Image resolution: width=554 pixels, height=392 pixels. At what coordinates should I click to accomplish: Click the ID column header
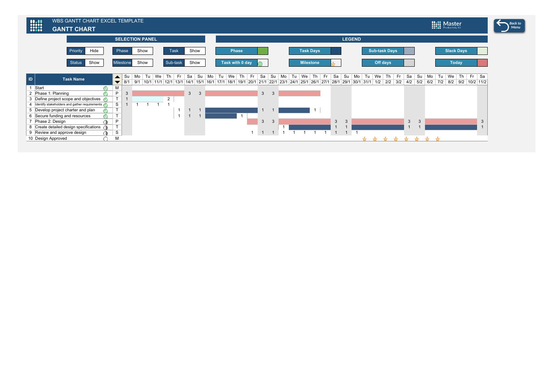coord(30,79)
